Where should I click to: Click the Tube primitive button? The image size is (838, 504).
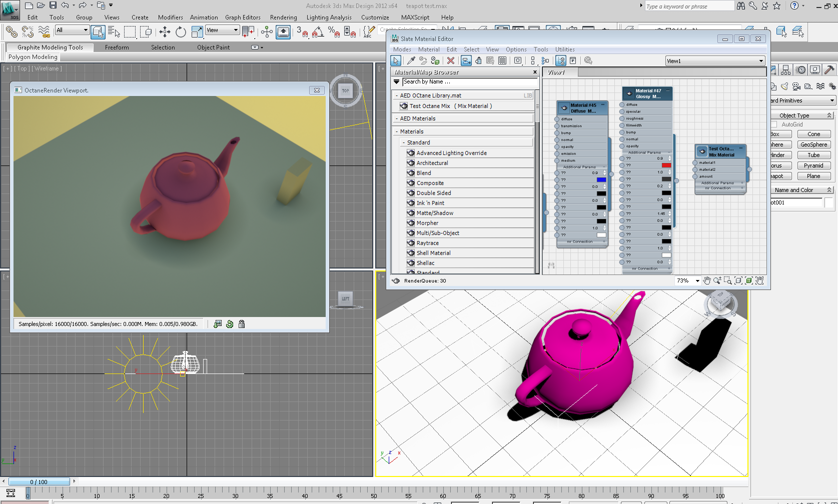pos(814,155)
